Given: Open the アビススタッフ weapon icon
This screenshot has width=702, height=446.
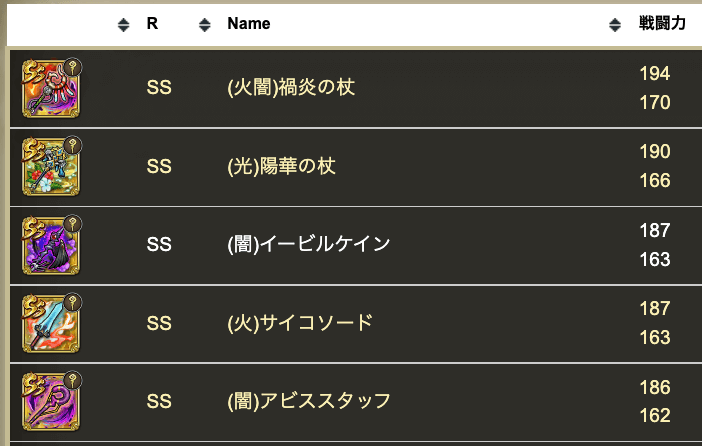Looking at the screenshot, I should coord(51,402).
